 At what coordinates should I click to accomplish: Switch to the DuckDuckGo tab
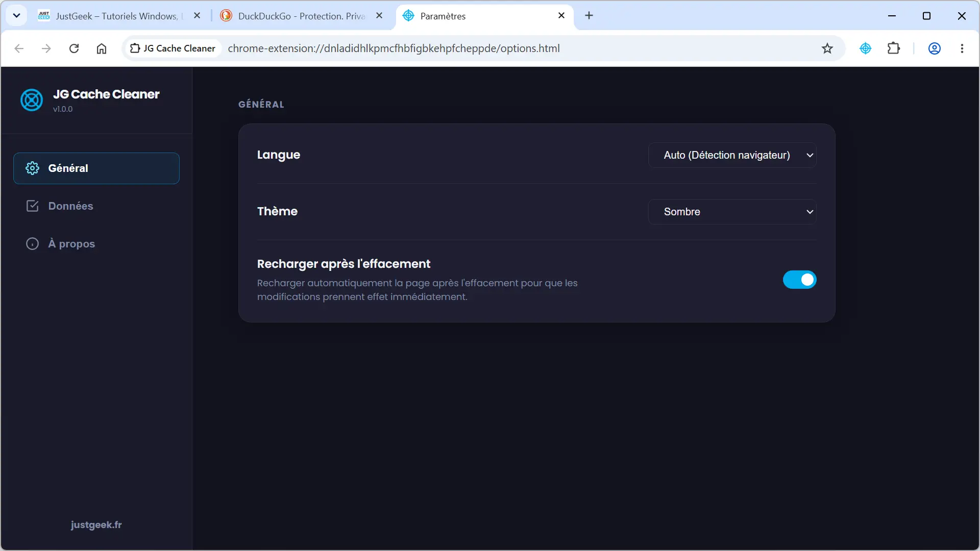pyautogui.click(x=301, y=16)
